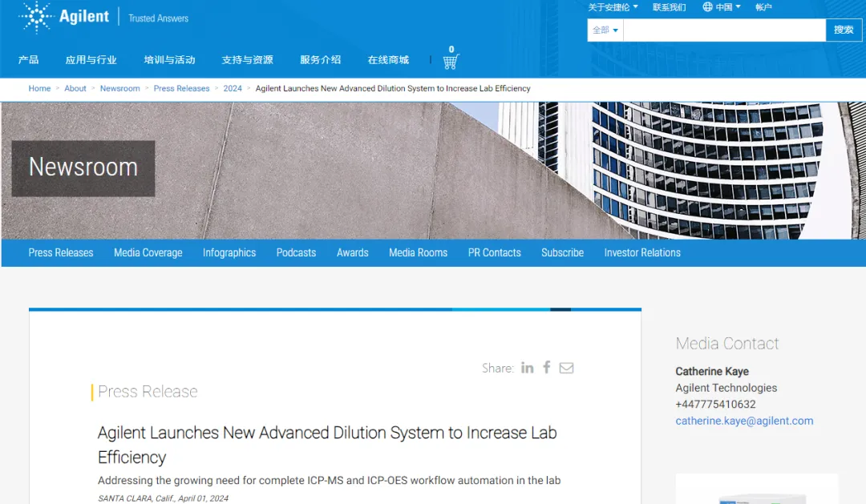Select the PR Contacts tab
The width and height of the screenshot is (866, 504).
click(x=494, y=253)
